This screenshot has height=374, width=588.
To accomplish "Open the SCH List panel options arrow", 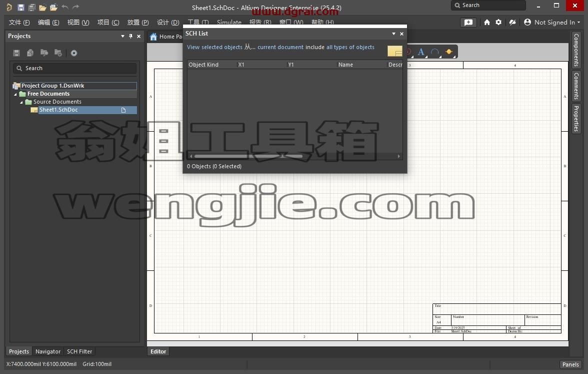I will pos(394,34).
